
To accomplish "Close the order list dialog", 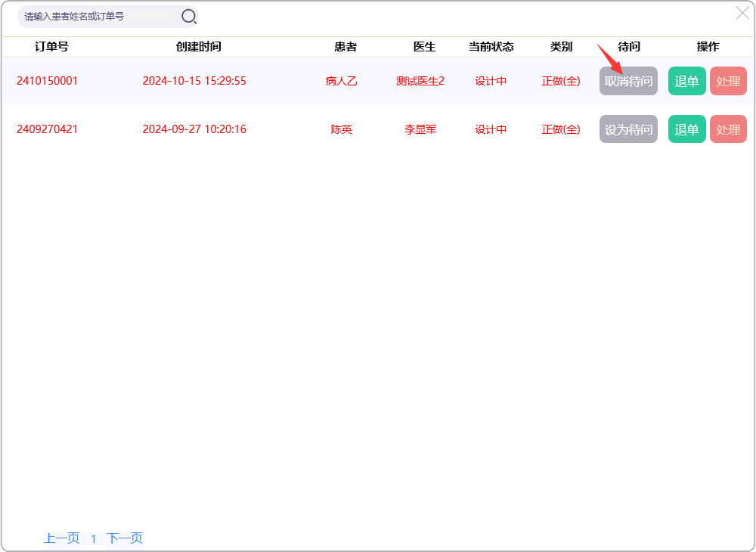I will (x=742, y=13).
